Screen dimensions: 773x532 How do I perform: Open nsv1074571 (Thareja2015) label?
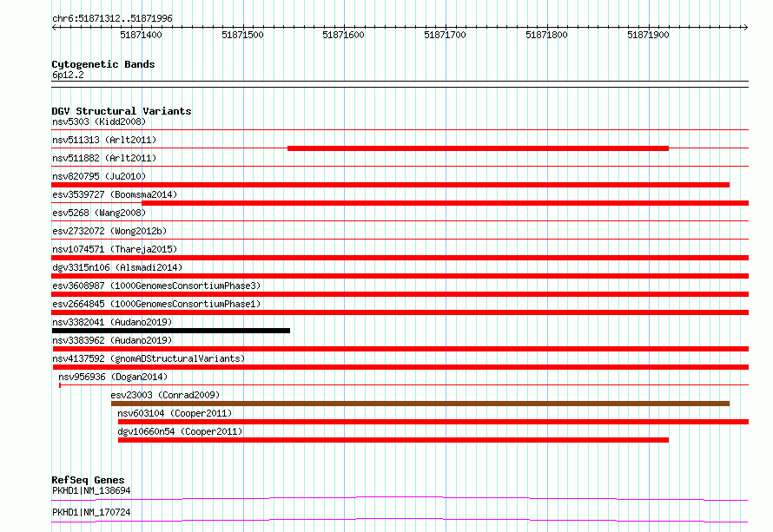[115, 249]
